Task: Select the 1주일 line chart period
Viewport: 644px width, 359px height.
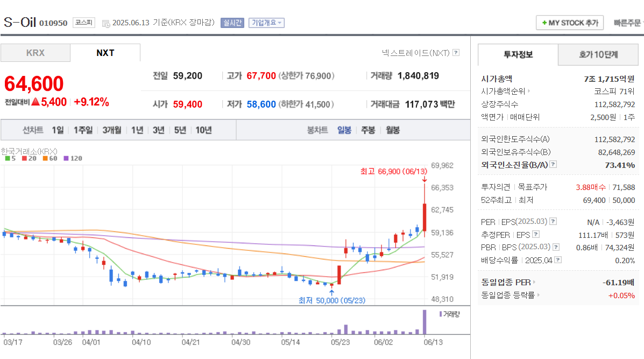Action: pyautogui.click(x=83, y=130)
